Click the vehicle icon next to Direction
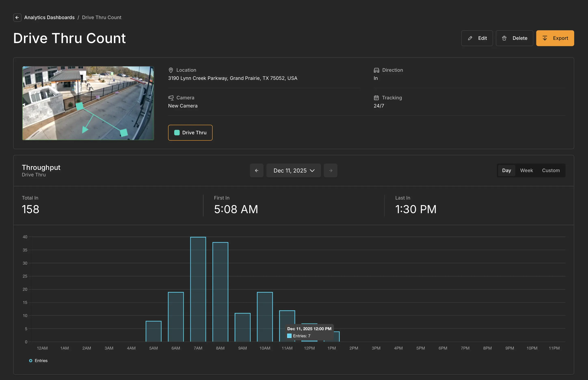Screen dimensions: 588x380 376,70
